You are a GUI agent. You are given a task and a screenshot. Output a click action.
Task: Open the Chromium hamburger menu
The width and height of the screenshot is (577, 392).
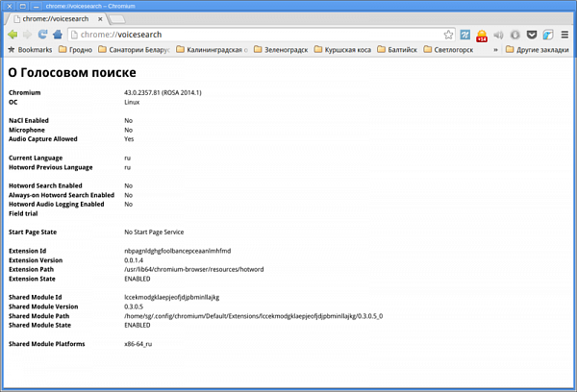564,35
